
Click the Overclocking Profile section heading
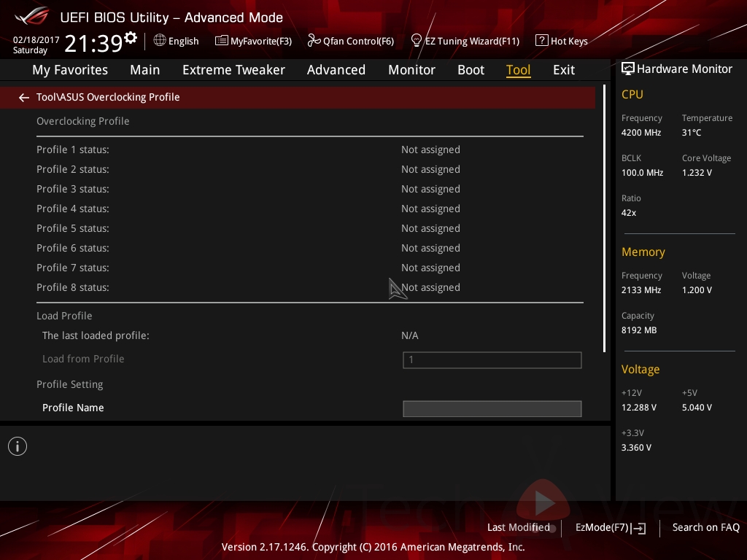click(83, 121)
